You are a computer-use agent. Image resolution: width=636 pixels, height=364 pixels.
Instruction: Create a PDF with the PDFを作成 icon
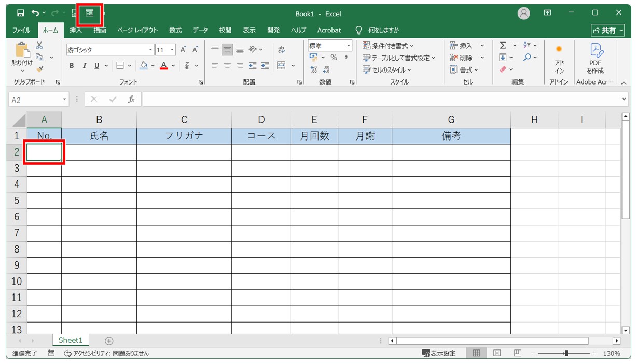coord(595,59)
